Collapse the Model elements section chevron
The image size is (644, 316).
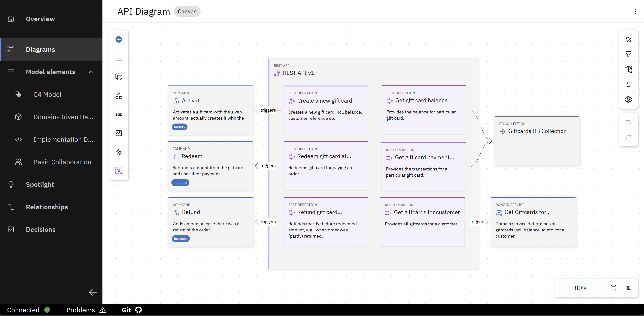(x=91, y=72)
